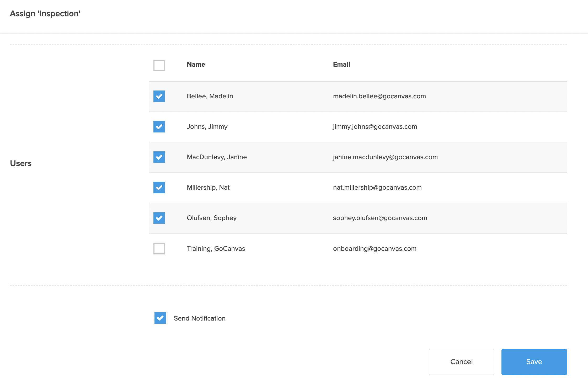Screen dimensions: 588x384
Task: Uncheck Bellee, Madelin's assignment checkbox
Action: point(159,96)
